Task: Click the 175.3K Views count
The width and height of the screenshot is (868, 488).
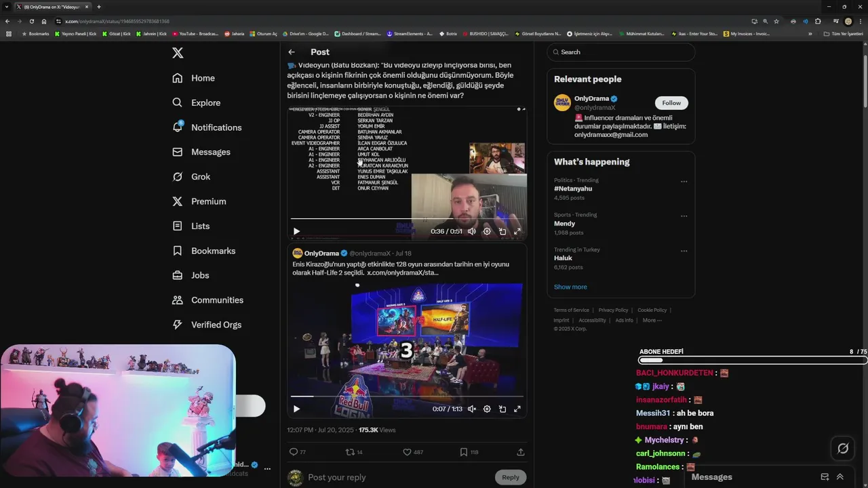Action: click(377, 430)
